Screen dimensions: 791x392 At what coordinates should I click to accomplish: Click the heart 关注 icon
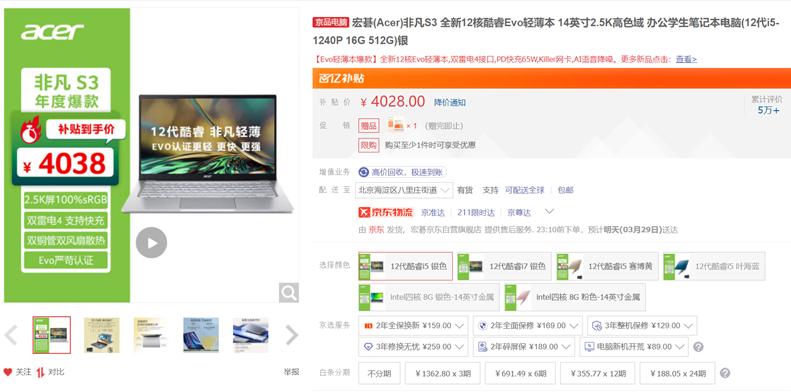pyautogui.click(x=8, y=372)
